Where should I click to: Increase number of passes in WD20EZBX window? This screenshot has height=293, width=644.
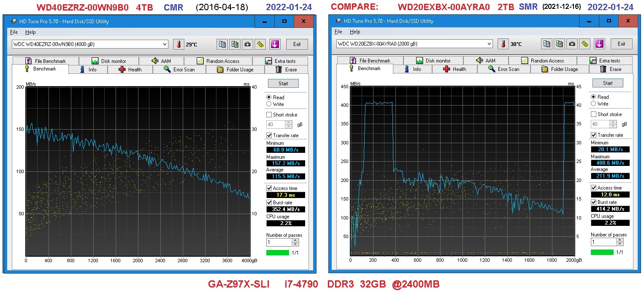click(x=620, y=240)
